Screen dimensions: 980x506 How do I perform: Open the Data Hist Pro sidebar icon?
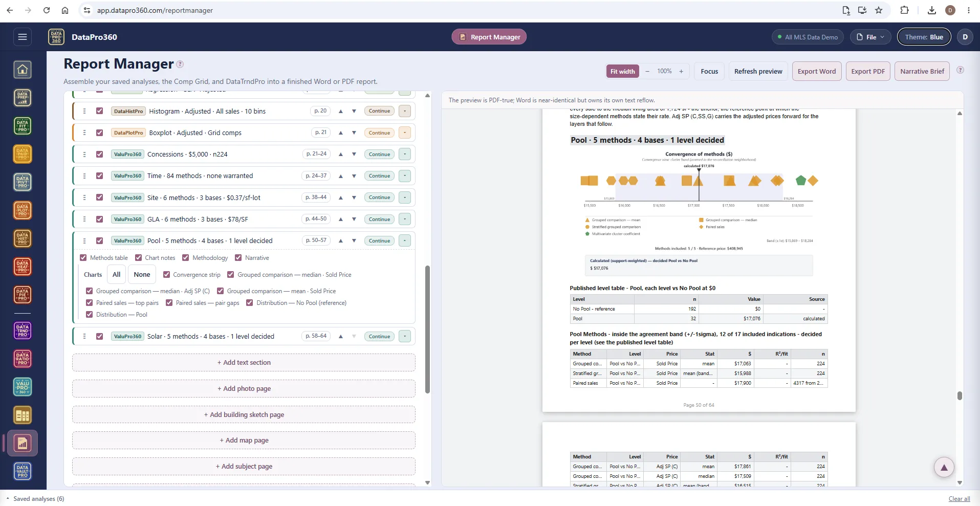coord(23,238)
